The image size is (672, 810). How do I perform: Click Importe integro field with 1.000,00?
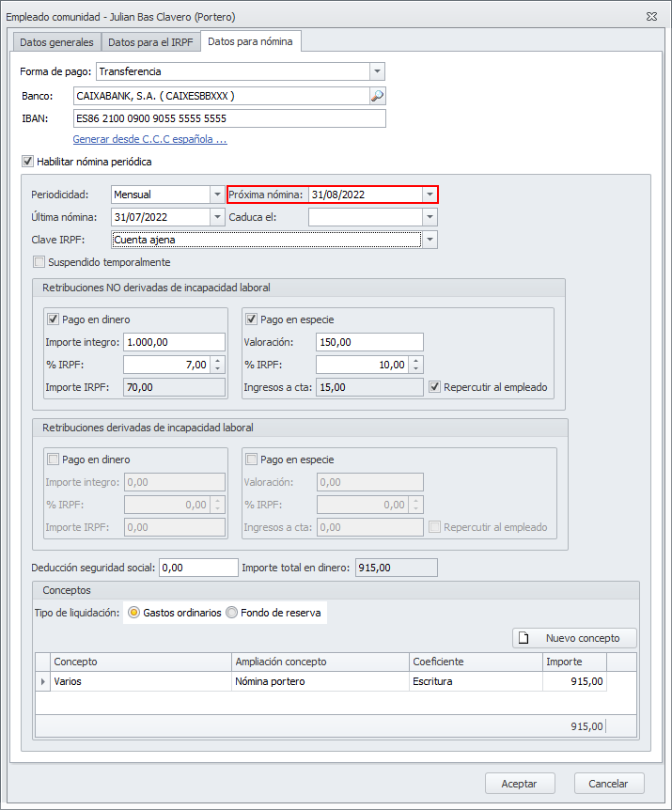[174, 342]
